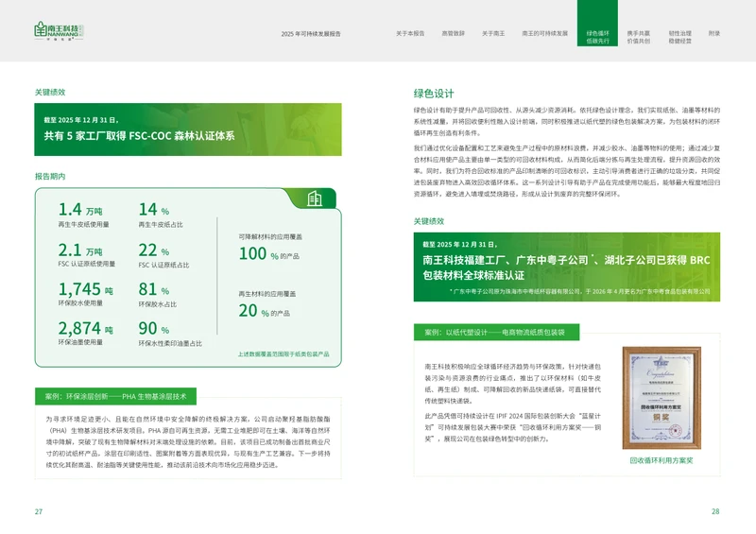This screenshot has height=534, width=756.
Task: Click the 环保胶水使用量 label
Action: pyautogui.click(x=80, y=303)
